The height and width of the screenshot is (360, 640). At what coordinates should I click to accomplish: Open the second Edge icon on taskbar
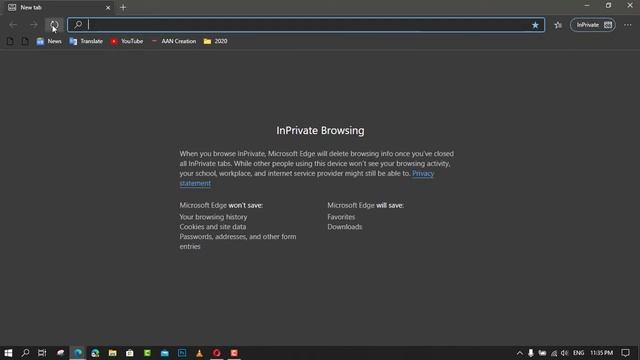tap(95, 353)
